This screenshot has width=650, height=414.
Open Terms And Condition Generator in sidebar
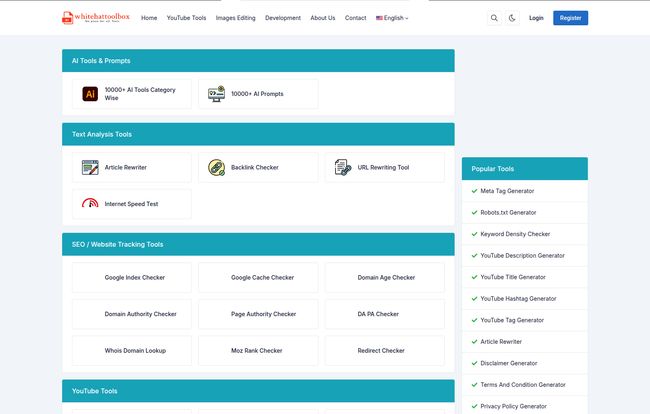pyautogui.click(x=523, y=385)
